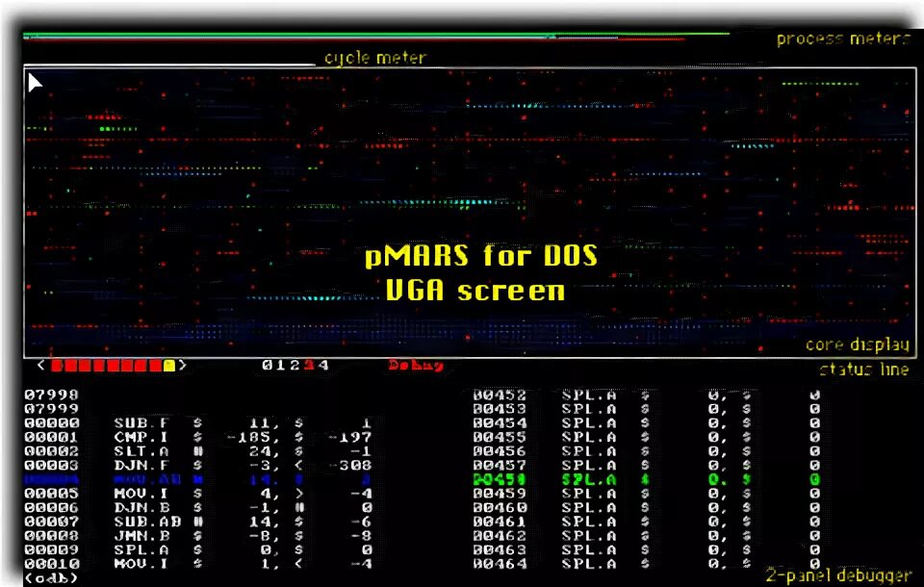Select display level 0 on status line
Viewport: 924px width, 587px height.
tap(267, 366)
